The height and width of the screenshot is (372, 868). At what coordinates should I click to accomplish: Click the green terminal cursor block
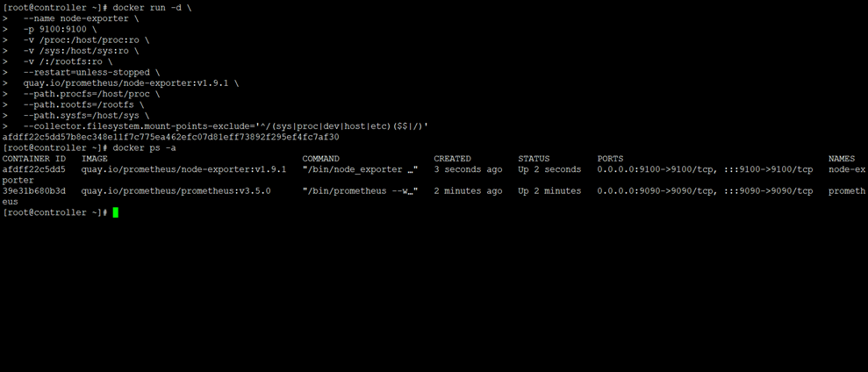[x=115, y=212]
